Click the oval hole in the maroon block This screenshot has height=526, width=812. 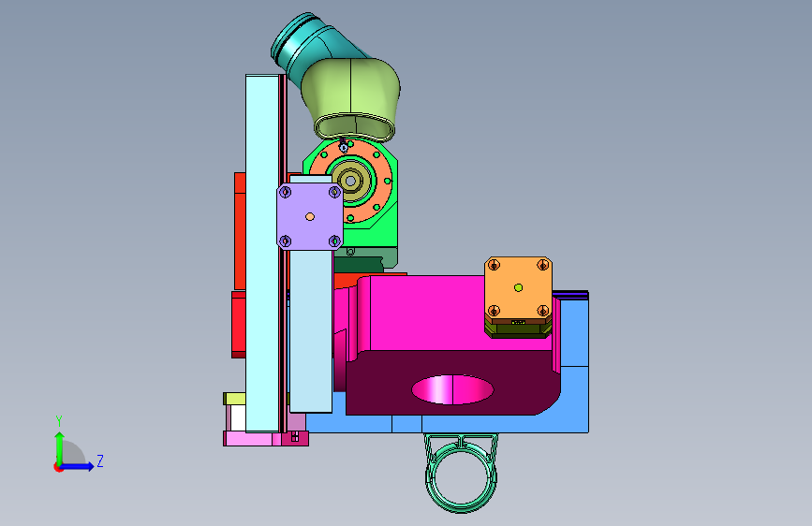pos(452,390)
